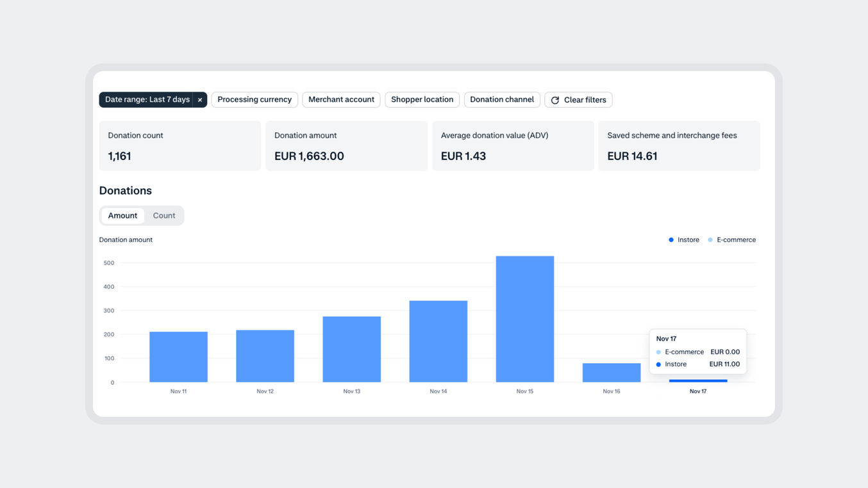Image resolution: width=868 pixels, height=488 pixels.
Task: Toggle the Instore series in the legend
Action: (x=683, y=240)
